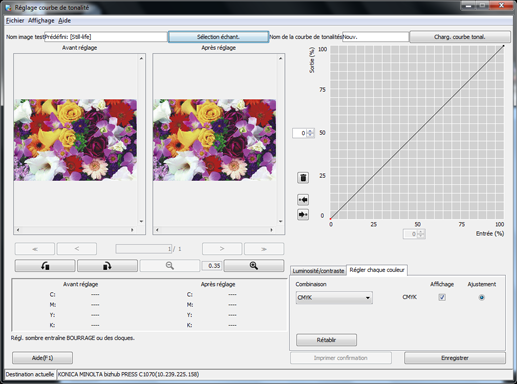
Task: Click the Nom image test field
Action: (x=106, y=37)
